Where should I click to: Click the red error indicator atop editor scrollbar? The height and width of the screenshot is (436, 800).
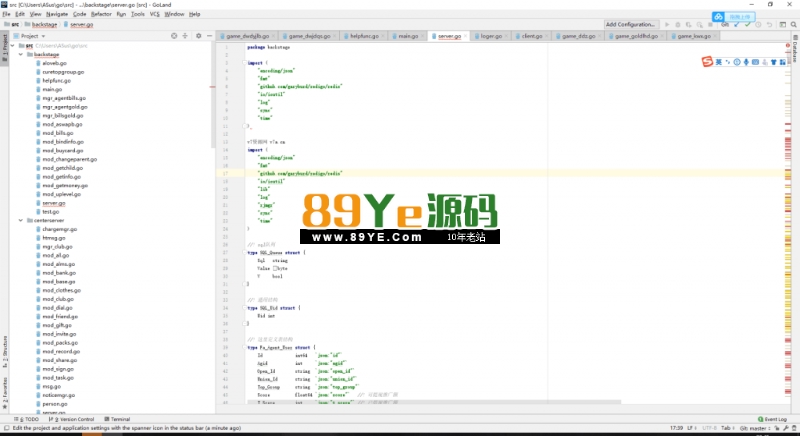[788, 46]
